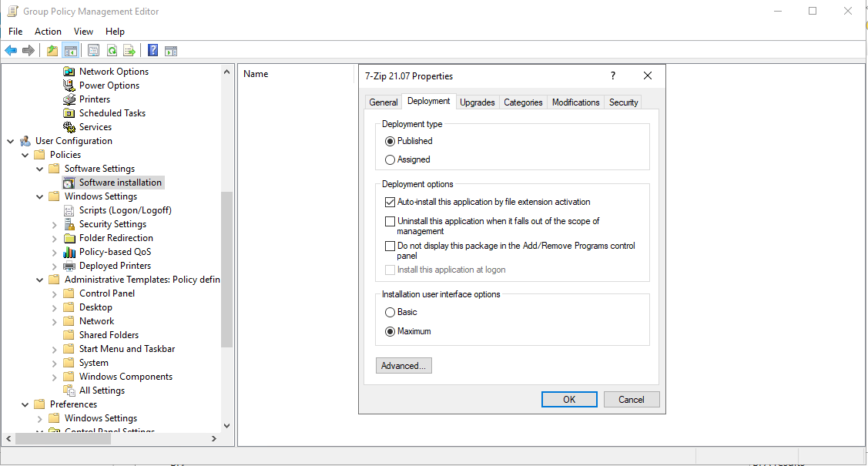Click the All Settings icon
The width and height of the screenshot is (868, 466).
pos(69,391)
